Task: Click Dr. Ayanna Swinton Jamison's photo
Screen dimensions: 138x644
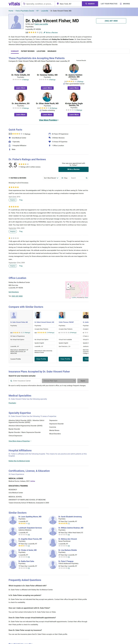Action: 74,68
